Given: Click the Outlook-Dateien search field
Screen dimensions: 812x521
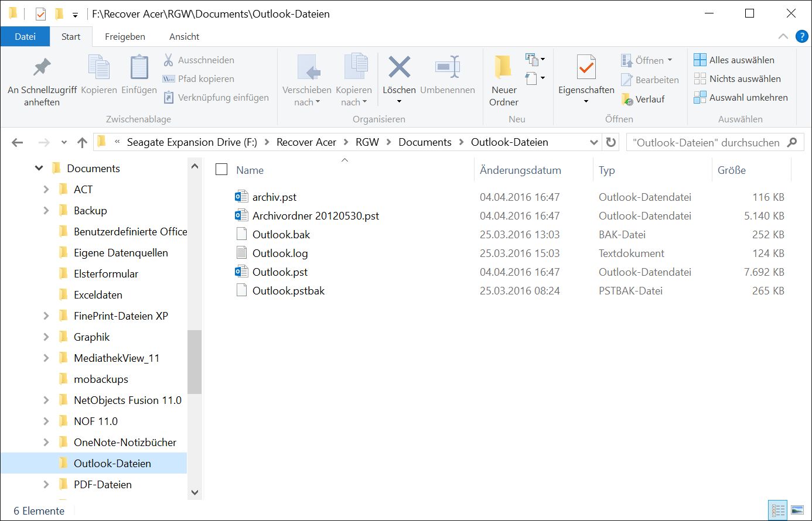Looking at the screenshot, I should point(706,142).
